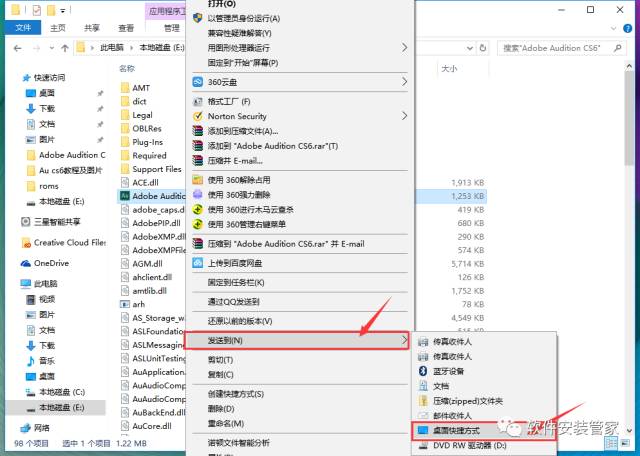Click the 蓝牙设备 Bluetooth icon in submenu

coord(422,370)
